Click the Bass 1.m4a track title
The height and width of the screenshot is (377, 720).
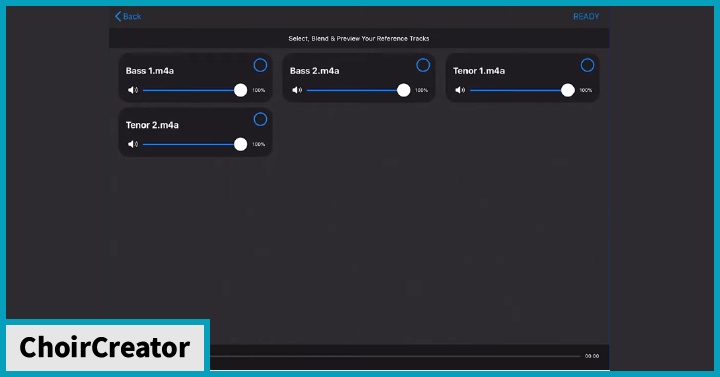click(150, 71)
